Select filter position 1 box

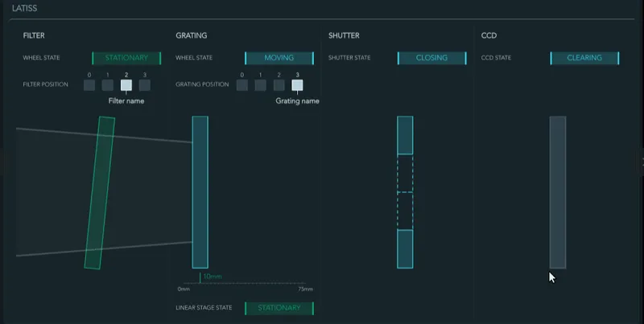coord(108,85)
